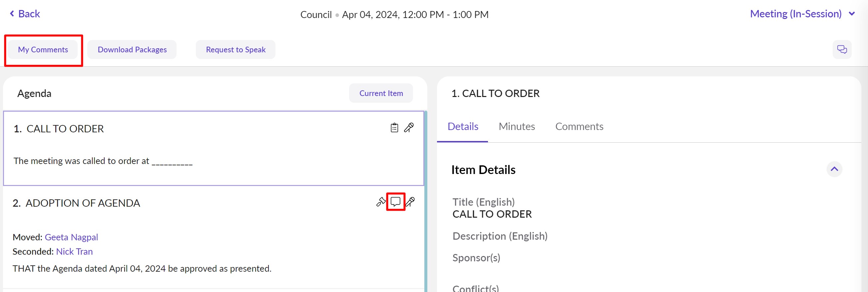868x292 pixels.
Task: Open mover Geeta Nagpal's link
Action: 71,237
